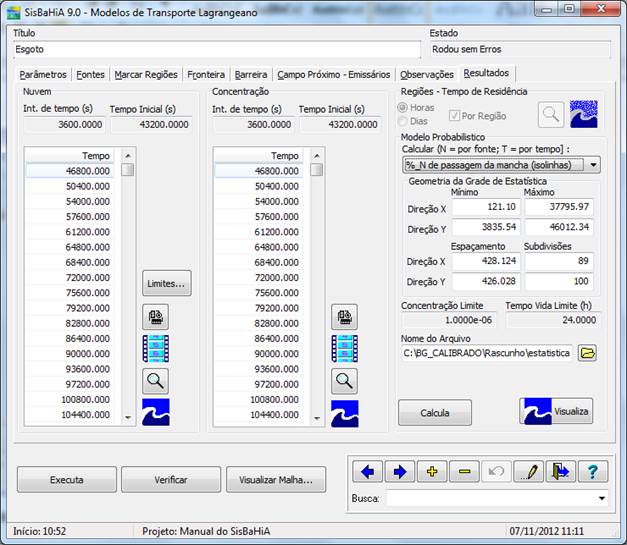
Task: Select the Resultados tab
Action: pos(486,73)
